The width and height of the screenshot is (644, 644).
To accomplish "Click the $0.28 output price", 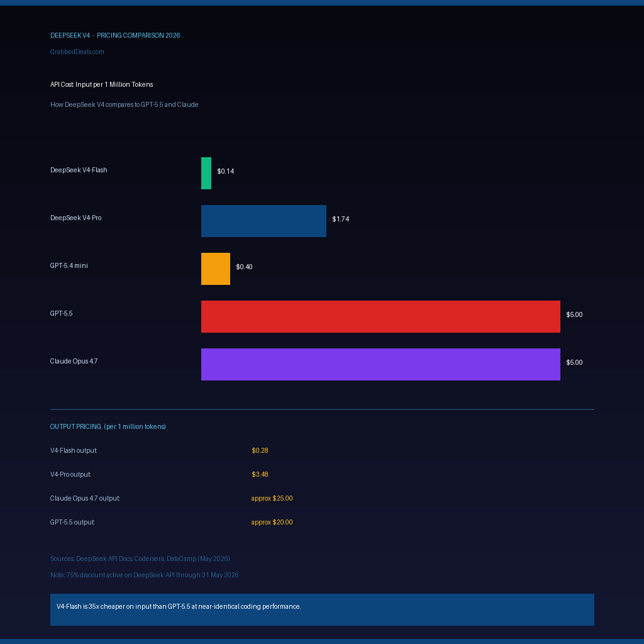I will 260,450.
